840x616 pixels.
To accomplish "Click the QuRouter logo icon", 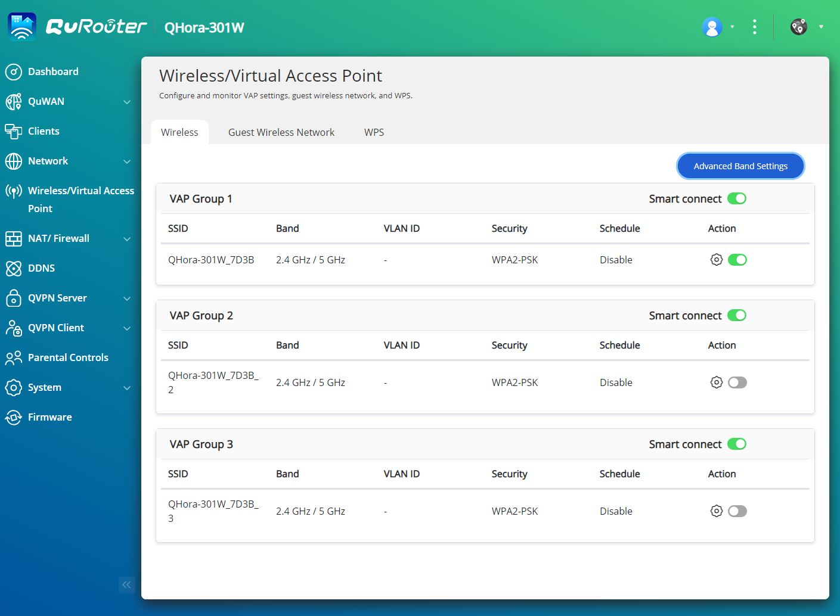I will pos(22,27).
